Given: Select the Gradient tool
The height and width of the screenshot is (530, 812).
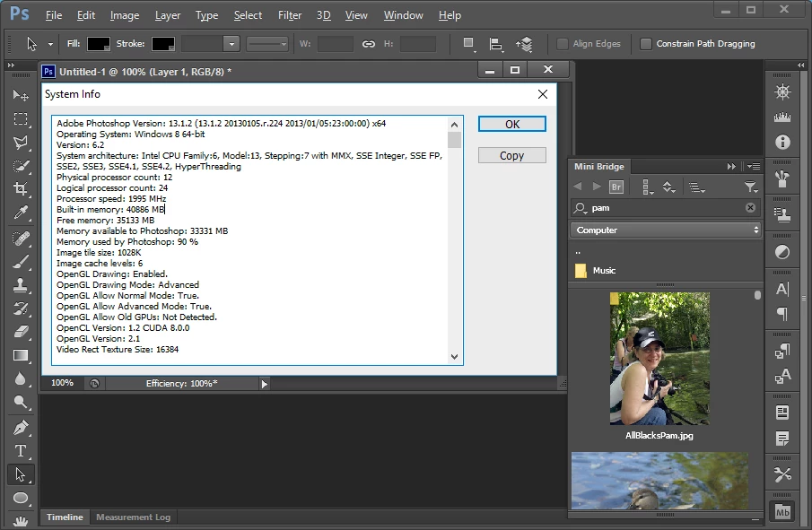Looking at the screenshot, I should point(21,355).
